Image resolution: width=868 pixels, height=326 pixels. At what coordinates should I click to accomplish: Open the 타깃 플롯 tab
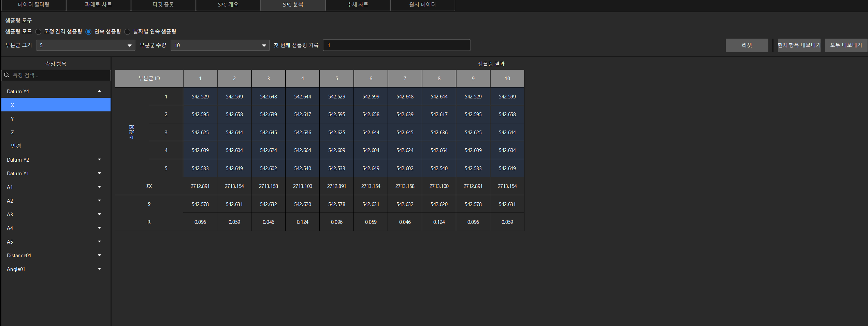tap(163, 5)
